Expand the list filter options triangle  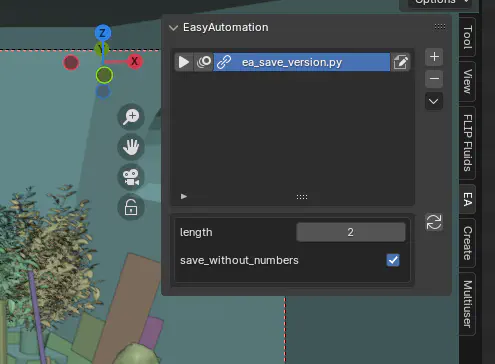184,196
